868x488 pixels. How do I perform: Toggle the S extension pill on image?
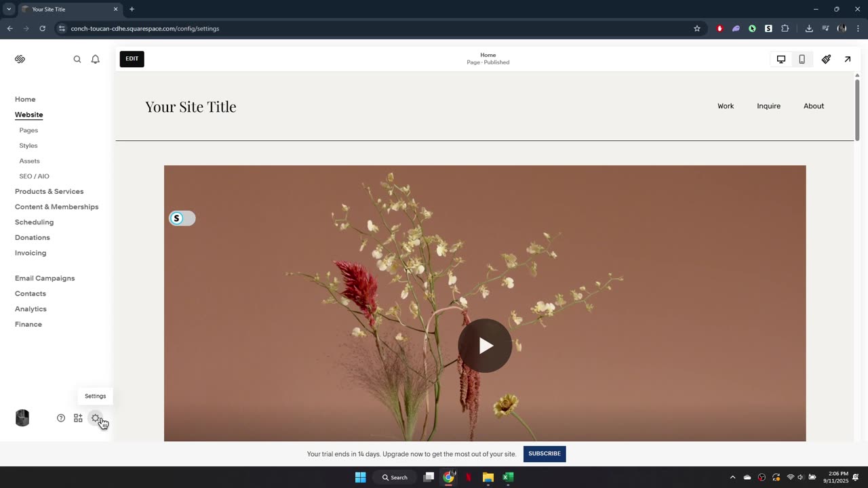coord(182,218)
